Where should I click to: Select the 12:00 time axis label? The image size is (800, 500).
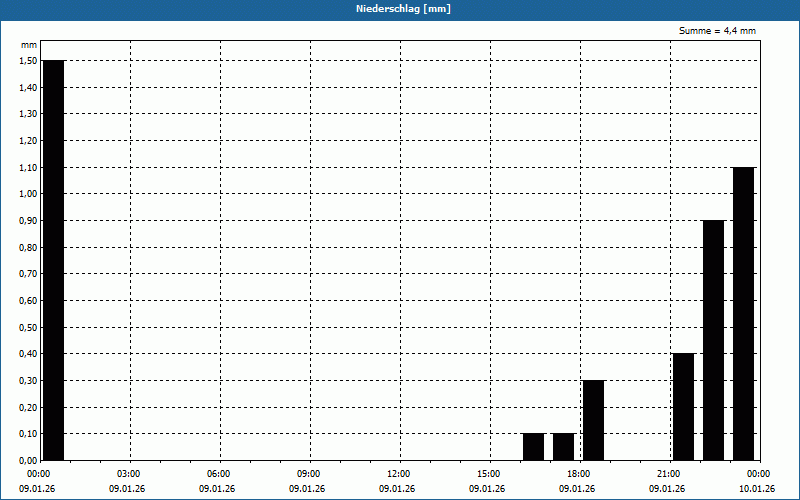click(x=398, y=474)
